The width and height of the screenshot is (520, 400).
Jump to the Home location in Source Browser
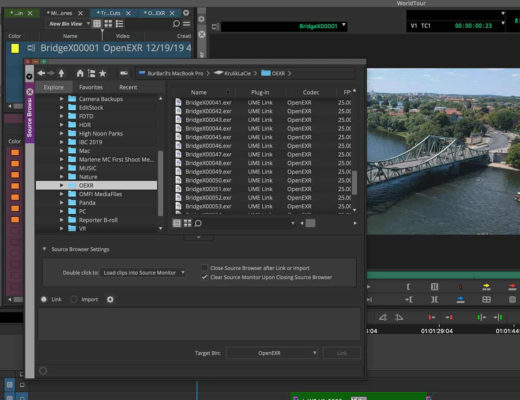point(80,73)
